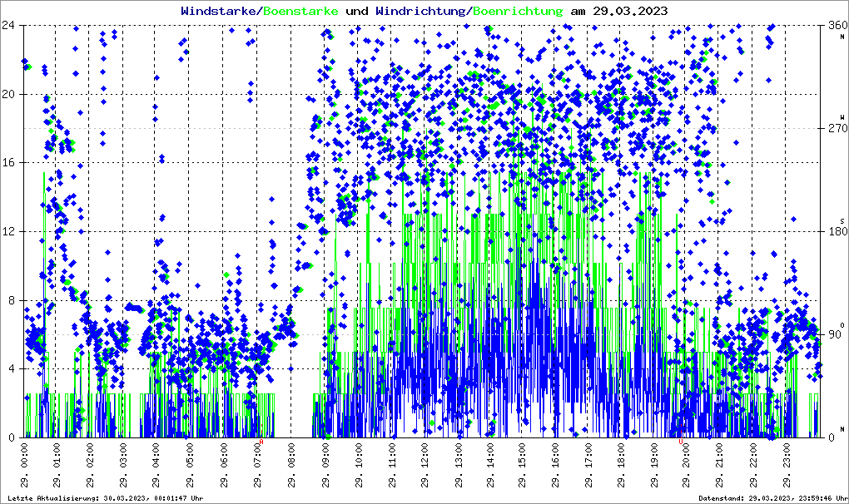The width and height of the screenshot is (849, 504).
Task: Click the right axis value 180
Action: (x=837, y=231)
